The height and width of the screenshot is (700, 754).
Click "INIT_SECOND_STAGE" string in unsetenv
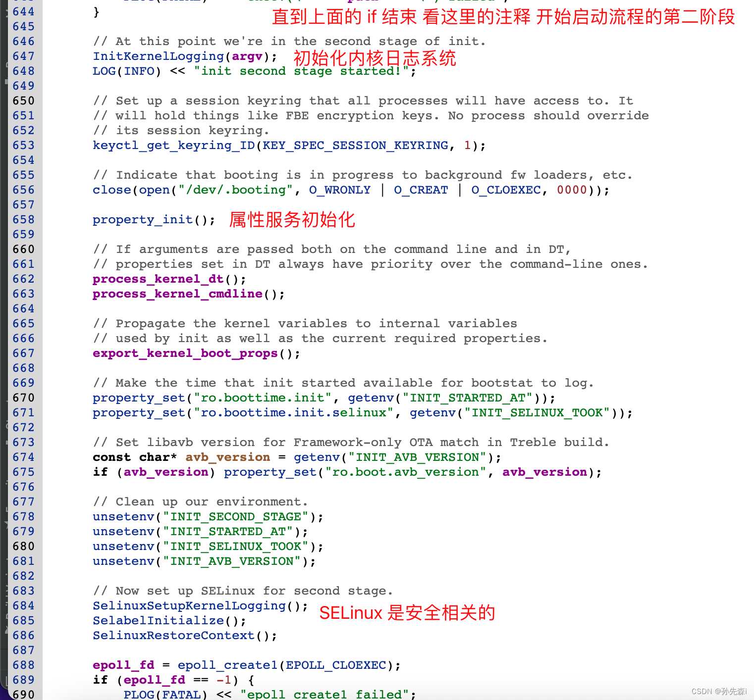coord(236,517)
